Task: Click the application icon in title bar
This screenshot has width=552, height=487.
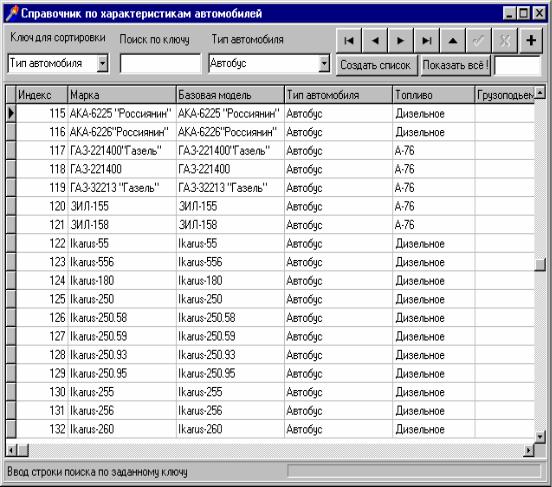Action: click(x=11, y=13)
